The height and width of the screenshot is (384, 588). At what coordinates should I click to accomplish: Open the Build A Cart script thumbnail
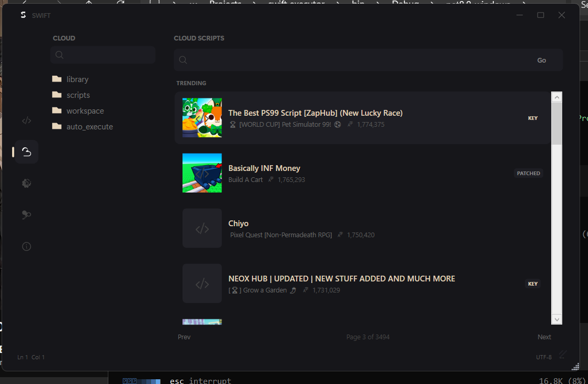tap(202, 173)
